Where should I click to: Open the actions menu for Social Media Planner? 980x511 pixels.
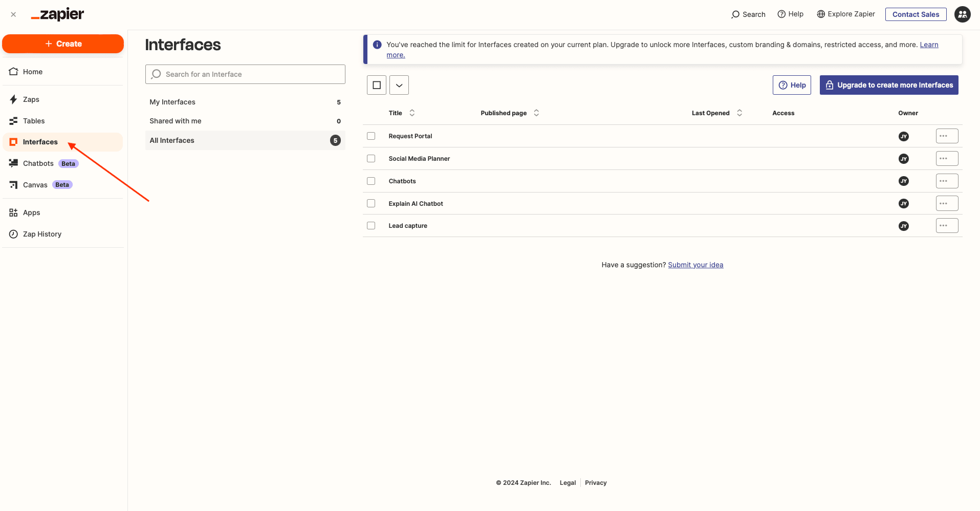click(946, 158)
